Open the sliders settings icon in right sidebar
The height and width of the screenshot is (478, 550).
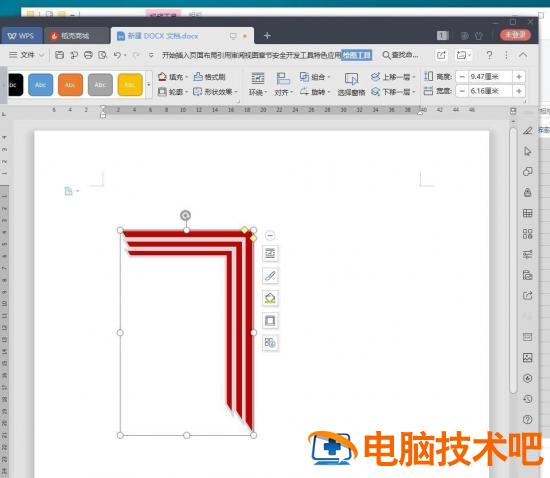(x=528, y=254)
